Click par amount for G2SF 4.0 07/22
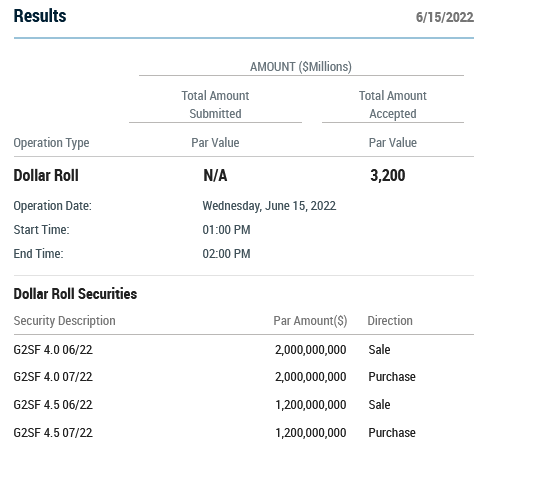This screenshot has height=482, width=534. (x=311, y=377)
